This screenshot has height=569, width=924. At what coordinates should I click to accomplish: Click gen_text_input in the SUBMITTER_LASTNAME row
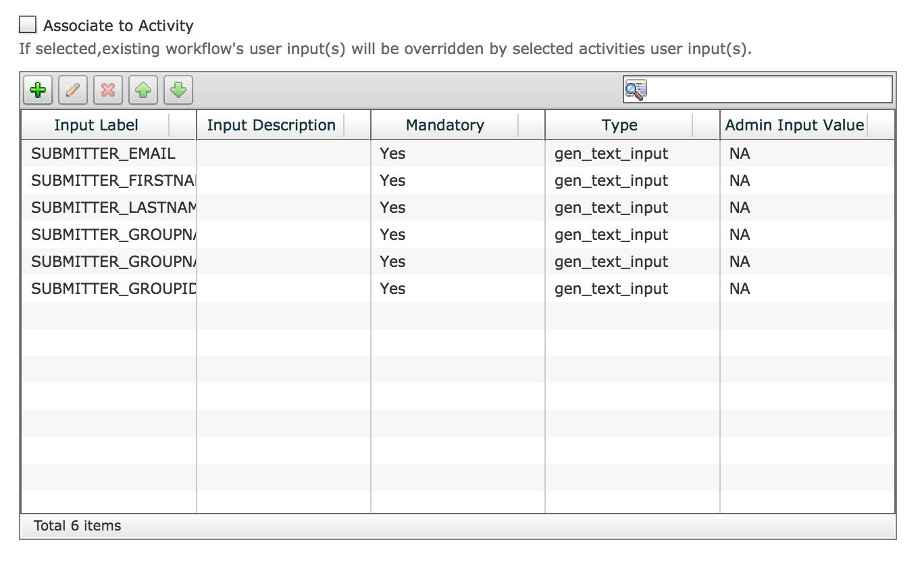point(611,208)
